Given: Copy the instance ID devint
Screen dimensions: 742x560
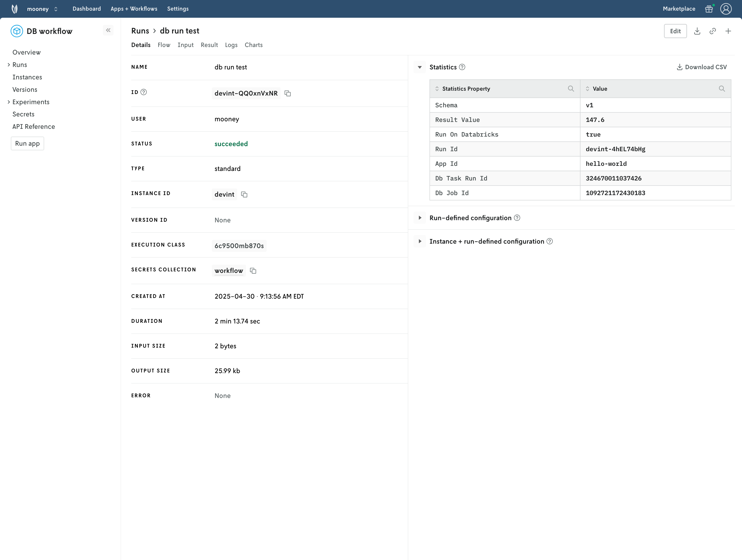Looking at the screenshot, I should click(244, 194).
